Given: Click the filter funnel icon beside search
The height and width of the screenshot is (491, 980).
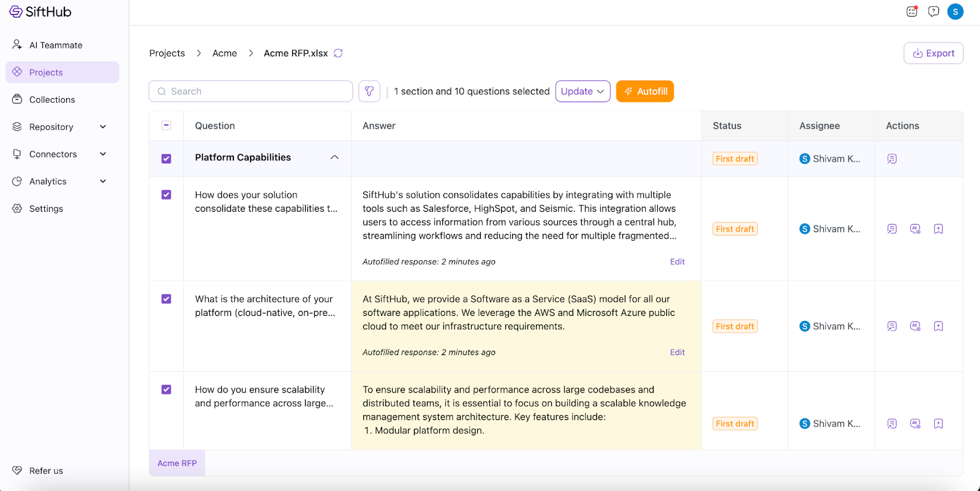Looking at the screenshot, I should (x=369, y=91).
